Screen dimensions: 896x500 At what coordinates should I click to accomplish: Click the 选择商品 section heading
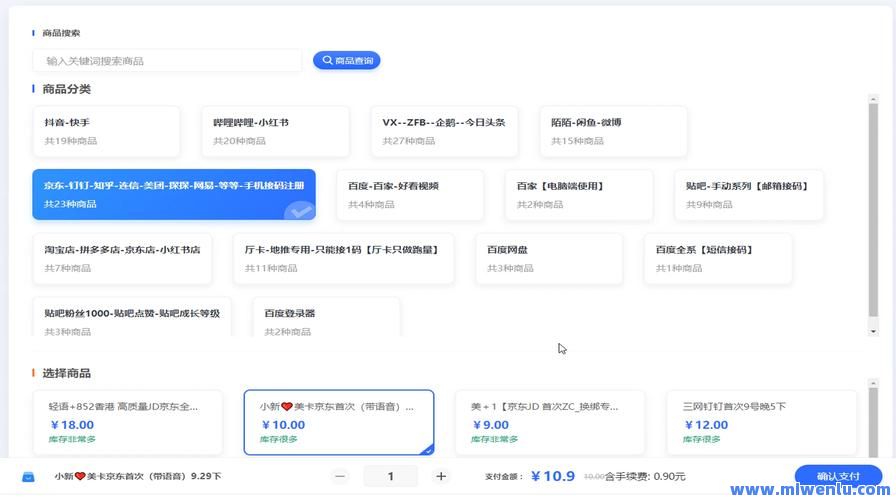(66, 373)
